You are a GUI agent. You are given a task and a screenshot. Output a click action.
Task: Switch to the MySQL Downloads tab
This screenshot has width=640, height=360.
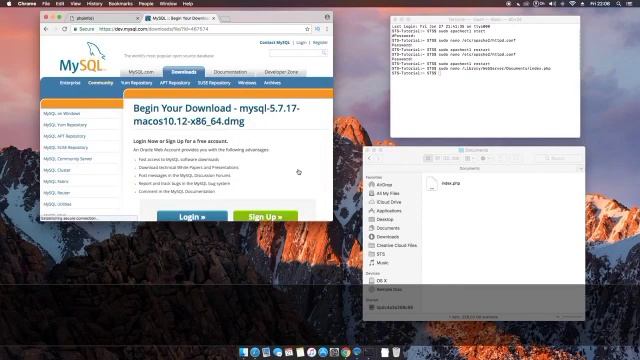pos(184,72)
